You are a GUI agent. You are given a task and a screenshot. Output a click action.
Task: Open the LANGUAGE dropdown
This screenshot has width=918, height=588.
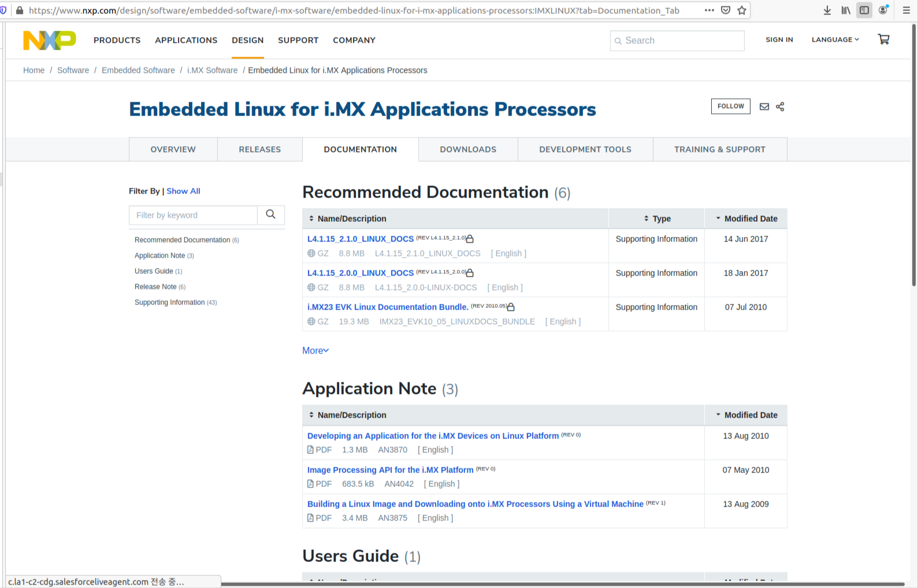click(x=835, y=39)
